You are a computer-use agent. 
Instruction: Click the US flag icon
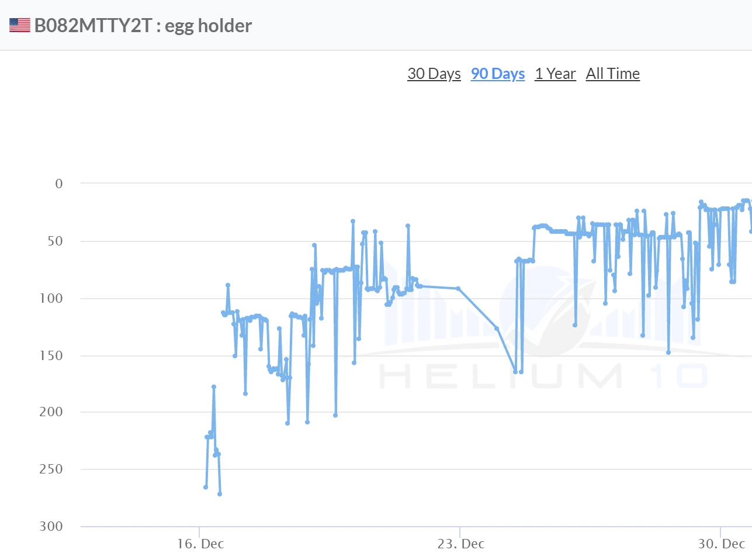click(19, 25)
